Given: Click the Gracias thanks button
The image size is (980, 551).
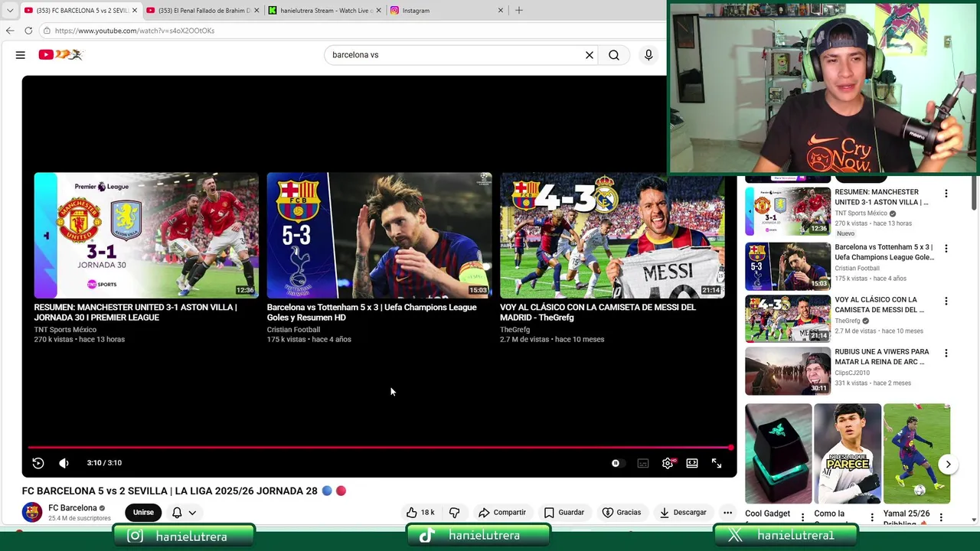Looking at the screenshot, I should click(x=622, y=513).
